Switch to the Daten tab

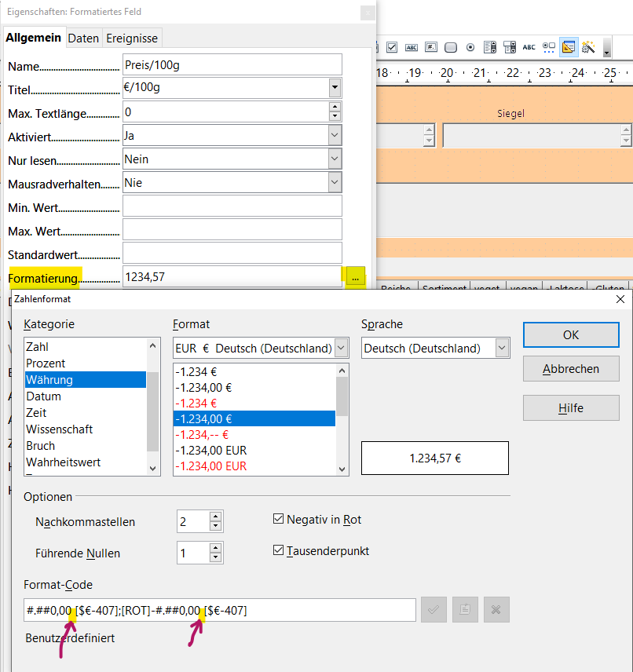(x=83, y=38)
